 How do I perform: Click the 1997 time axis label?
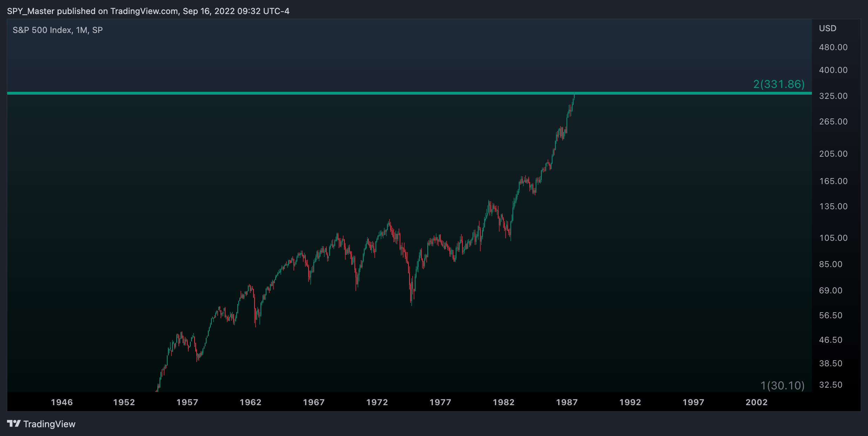[693, 402]
